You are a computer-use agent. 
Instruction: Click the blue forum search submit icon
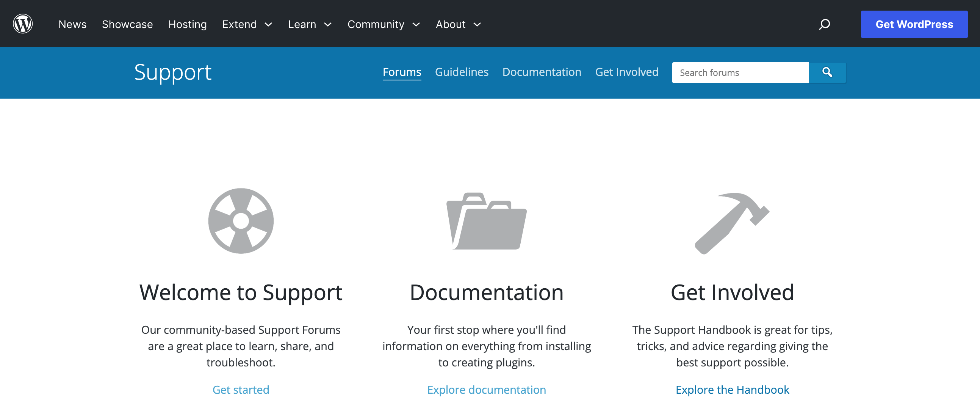(827, 72)
